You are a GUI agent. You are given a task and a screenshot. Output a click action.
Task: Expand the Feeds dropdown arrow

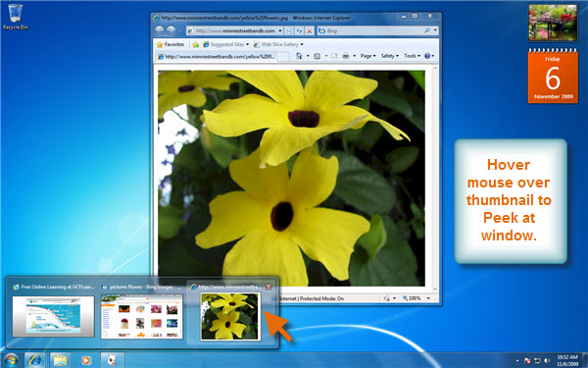(x=326, y=56)
